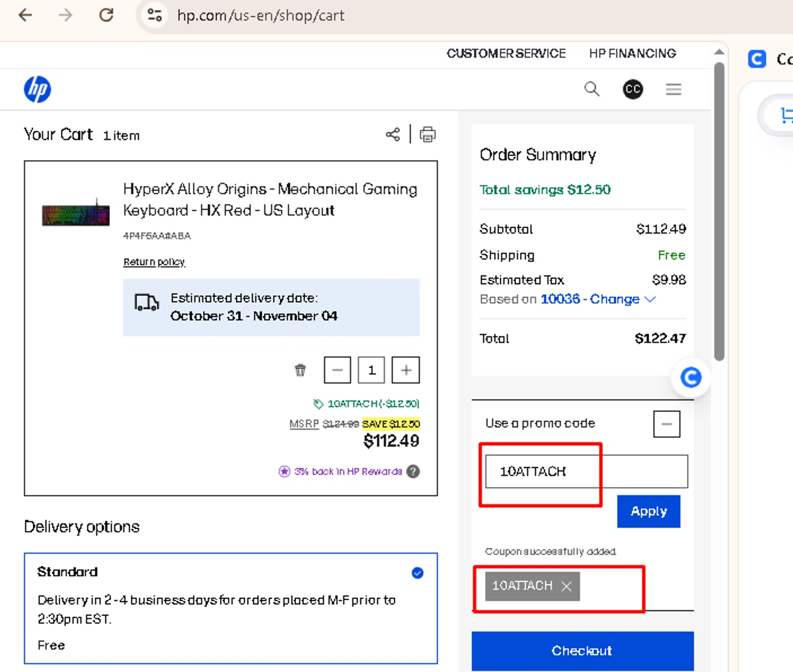Select the hp.com cart URL text

click(x=261, y=15)
